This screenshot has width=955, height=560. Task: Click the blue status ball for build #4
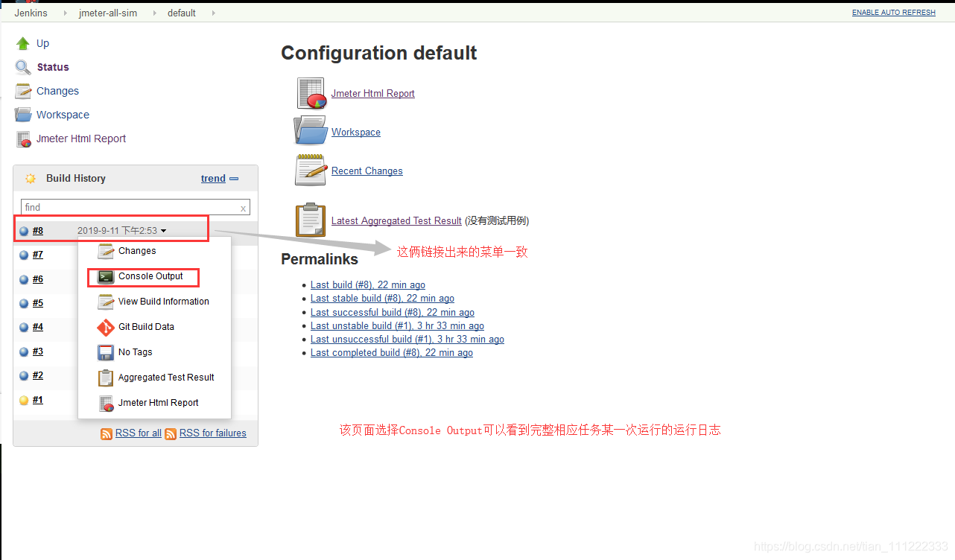pyautogui.click(x=24, y=327)
